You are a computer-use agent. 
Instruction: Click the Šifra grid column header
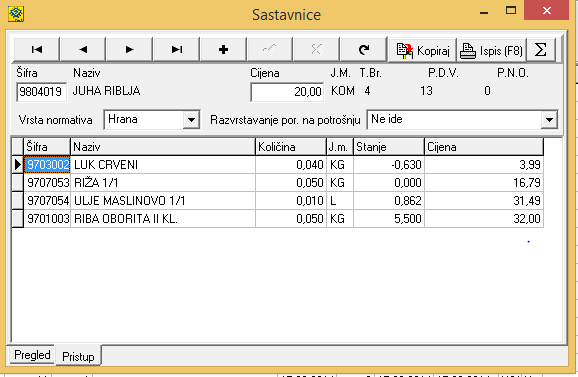tap(47, 147)
